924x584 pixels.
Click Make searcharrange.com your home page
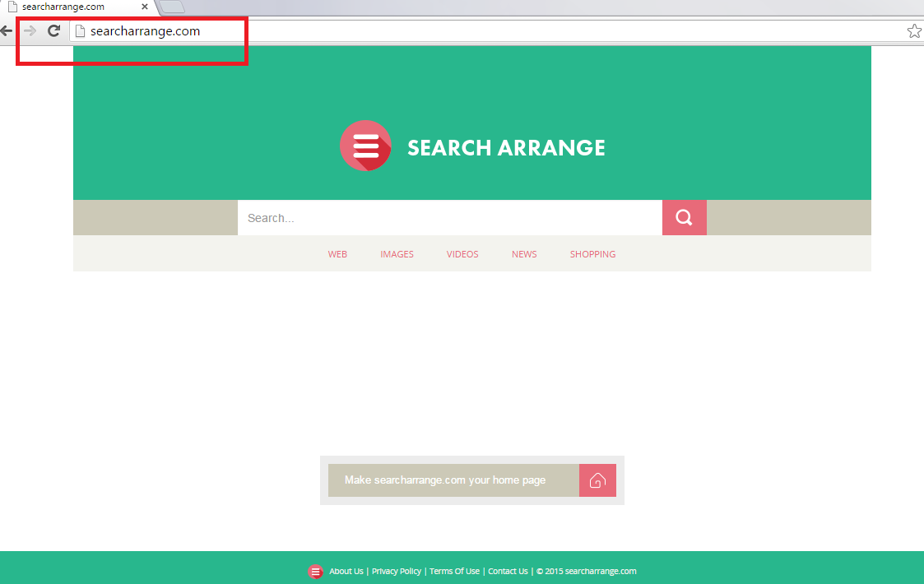pyautogui.click(x=453, y=480)
